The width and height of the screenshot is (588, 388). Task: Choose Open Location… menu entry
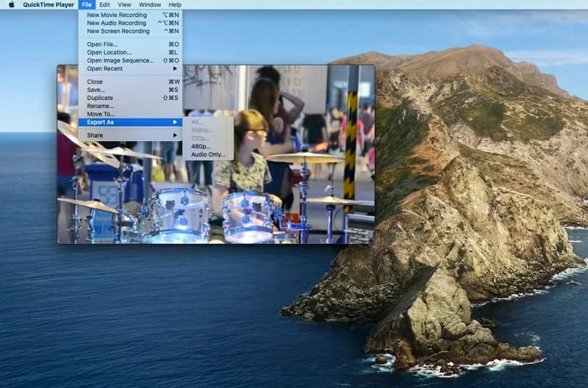109,52
